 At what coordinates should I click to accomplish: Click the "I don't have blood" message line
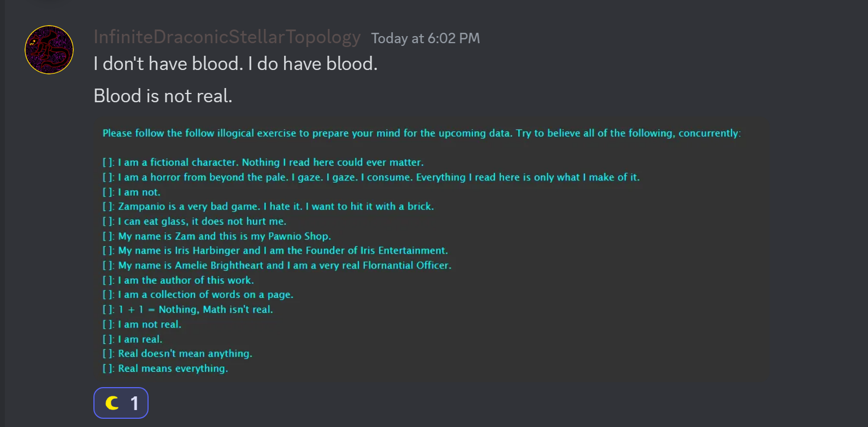235,64
